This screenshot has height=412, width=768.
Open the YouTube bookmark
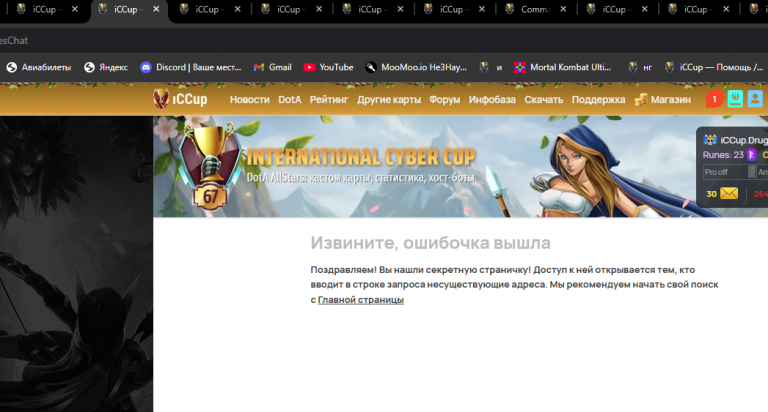(329, 68)
